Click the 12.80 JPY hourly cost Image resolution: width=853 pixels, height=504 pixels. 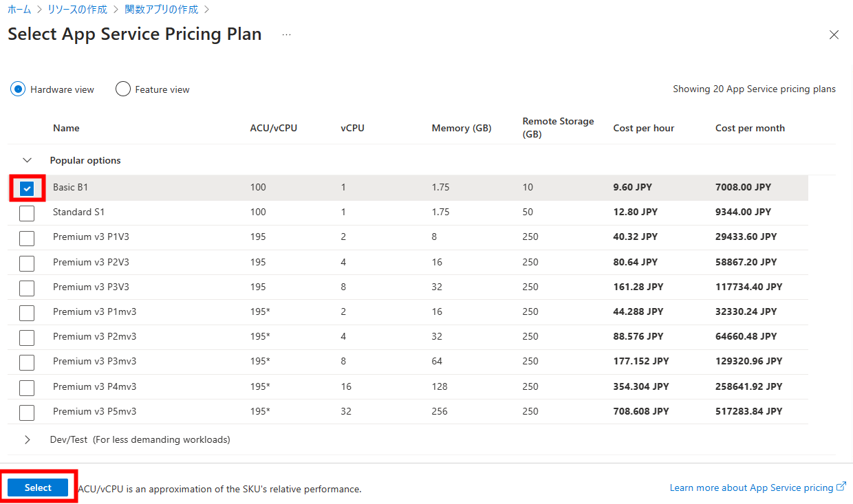[x=636, y=212]
